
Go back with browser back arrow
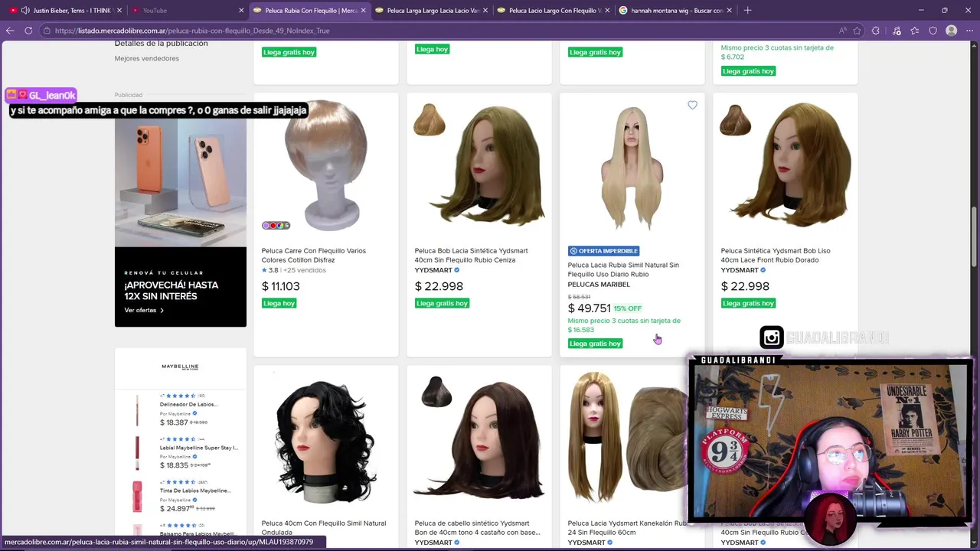(x=10, y=31)
